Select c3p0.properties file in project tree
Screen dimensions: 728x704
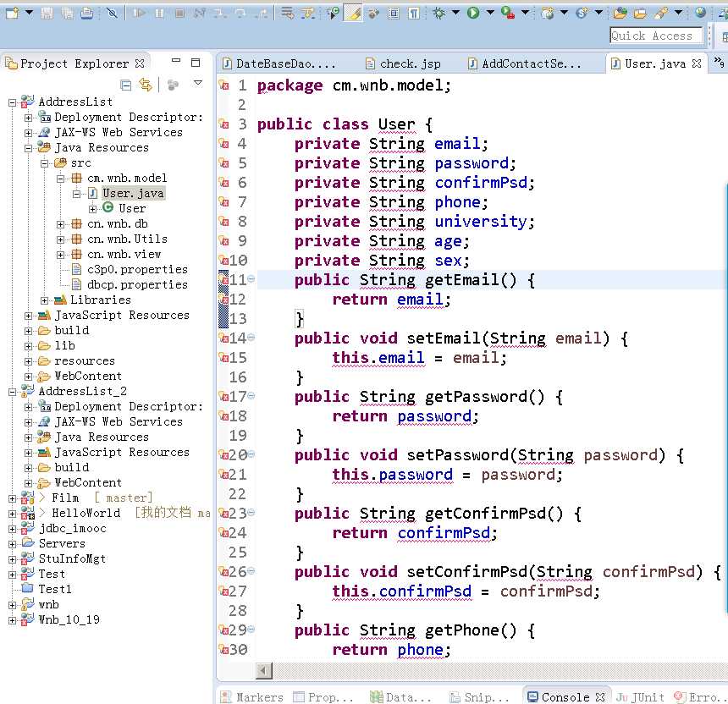point(136,270)
